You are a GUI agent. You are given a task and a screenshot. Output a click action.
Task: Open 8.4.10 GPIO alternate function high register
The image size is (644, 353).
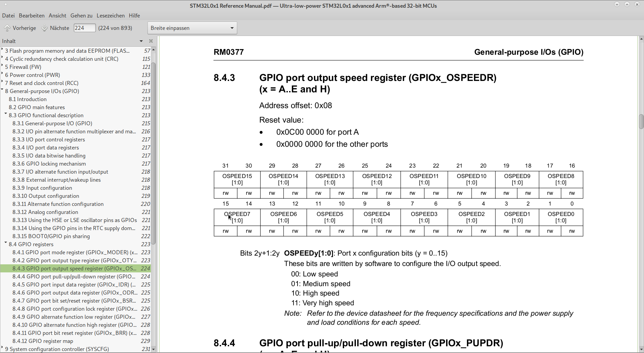click(75, 325)
